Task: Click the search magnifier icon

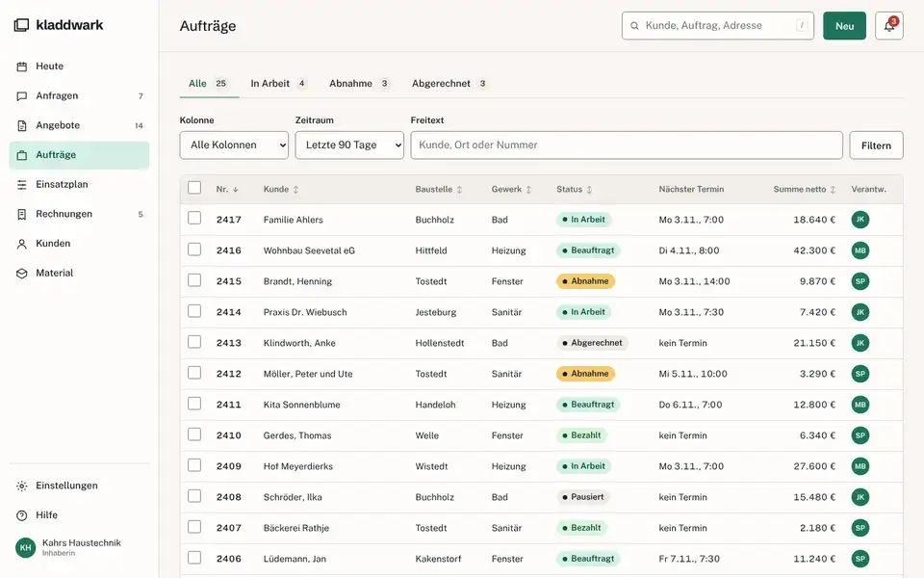Action: [634, 26]
